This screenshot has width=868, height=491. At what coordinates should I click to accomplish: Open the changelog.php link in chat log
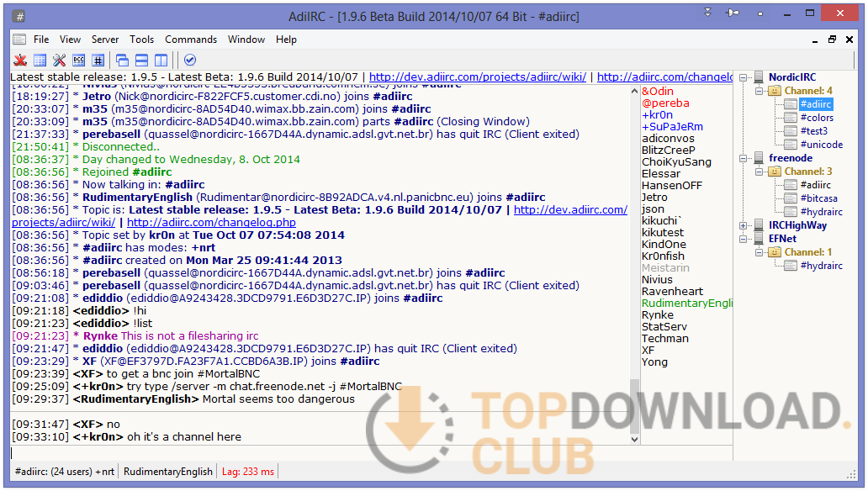click(x=211, y=223)
